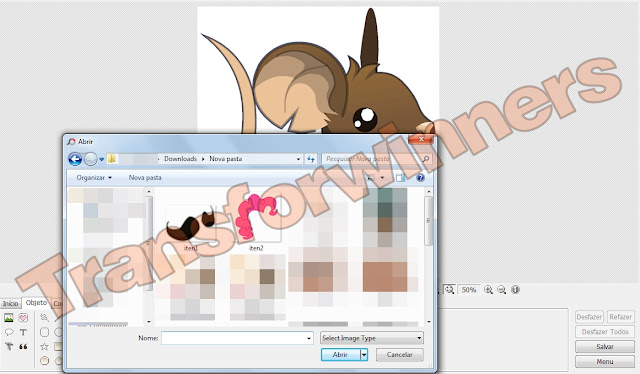Click the Menu button
640x374 pixels.
tap(605, 361)
